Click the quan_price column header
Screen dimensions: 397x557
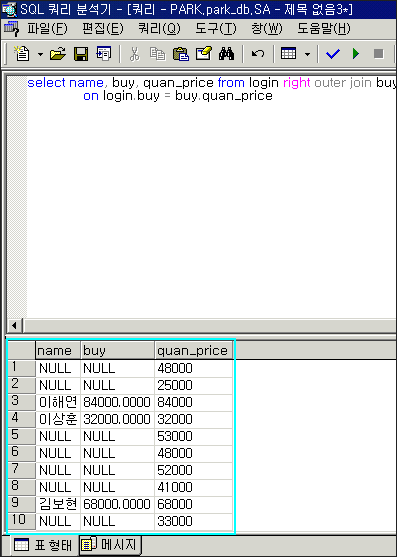tap(194, 351)
